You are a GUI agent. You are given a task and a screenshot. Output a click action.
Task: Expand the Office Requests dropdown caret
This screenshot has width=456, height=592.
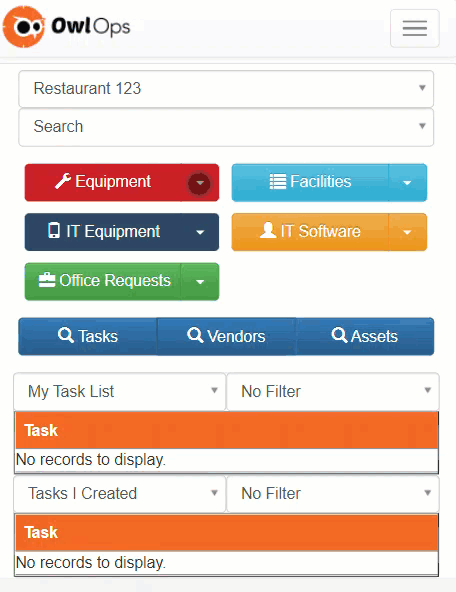click(200, 281)
